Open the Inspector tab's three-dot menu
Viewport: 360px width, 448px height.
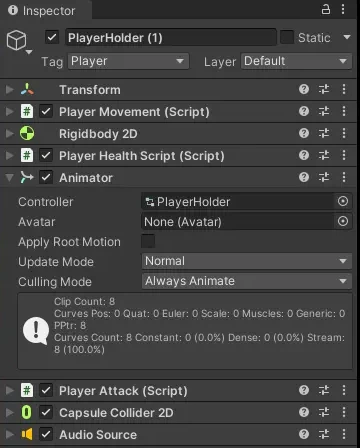343,9
